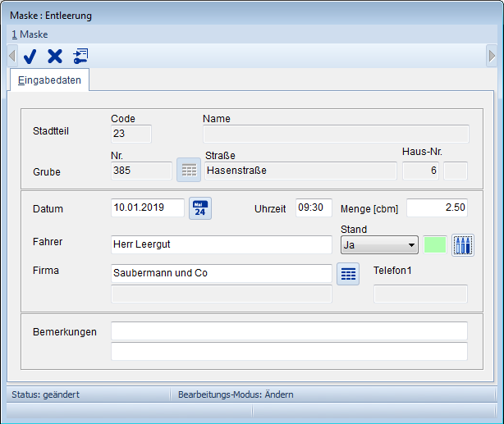Viewport: 504px width, 424px height.
Task: Click the third toolbar icon beside the X
Action: (x=80, y=56)
